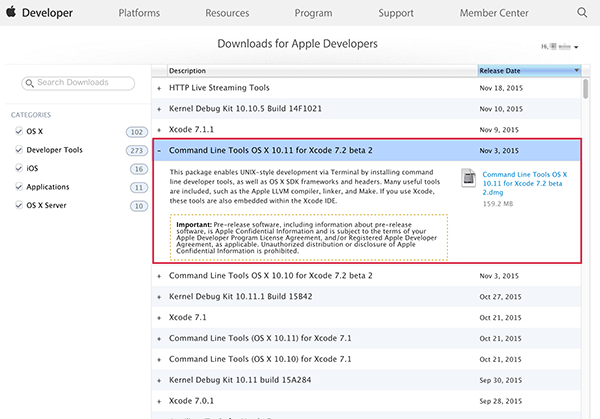Screen dimensions: 600x419
Task: Select Kernel Debug Kit 10.11.1 Build 15B42 title
Action: pos(241,296)
